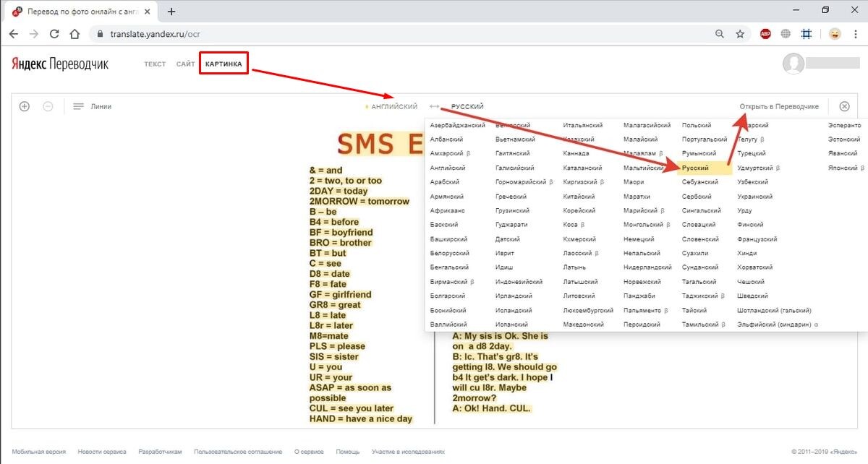This screenshot has width=868, height=464.
Task: Open the Участие в исследованиях link
Action: click(409, 452)
